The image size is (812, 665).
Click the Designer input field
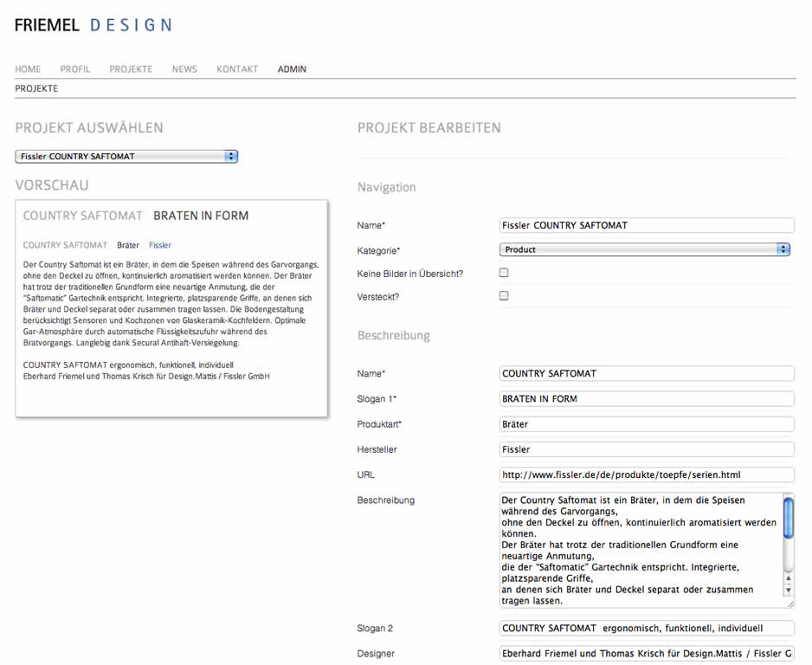(647, 654)
